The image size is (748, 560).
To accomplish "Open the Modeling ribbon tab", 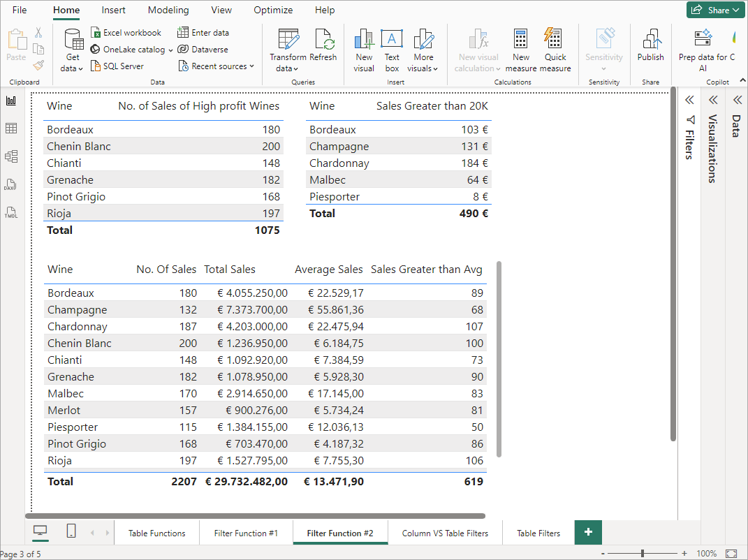I will coord(168,10).
